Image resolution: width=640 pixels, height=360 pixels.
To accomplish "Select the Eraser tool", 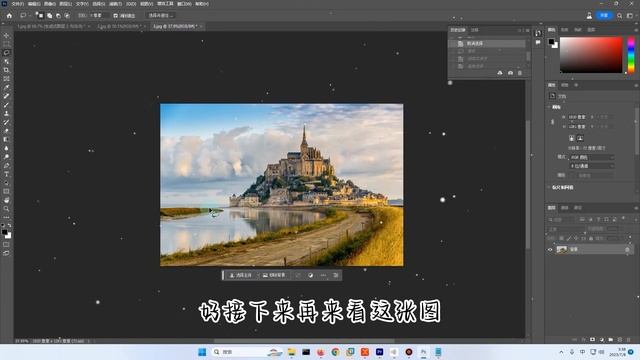I will tap(6, 131).
